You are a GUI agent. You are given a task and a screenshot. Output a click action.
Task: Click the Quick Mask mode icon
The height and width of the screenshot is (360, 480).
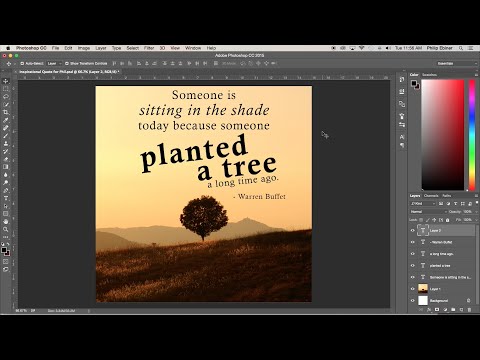pos(6,262)
